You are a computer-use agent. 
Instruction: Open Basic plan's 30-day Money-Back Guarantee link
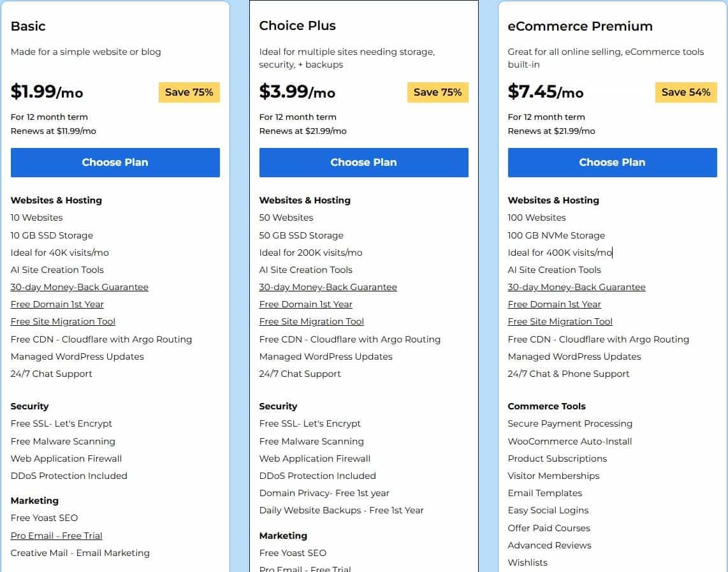[79, 287]
